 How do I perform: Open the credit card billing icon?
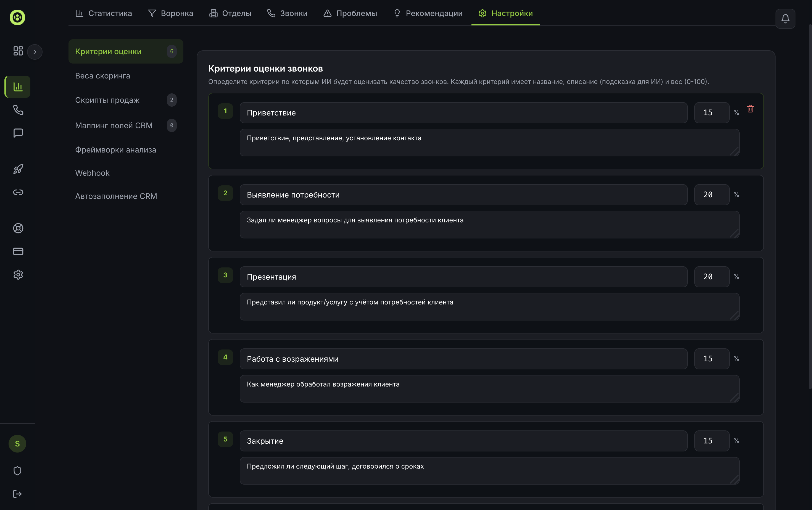click(x=18, y=251)
